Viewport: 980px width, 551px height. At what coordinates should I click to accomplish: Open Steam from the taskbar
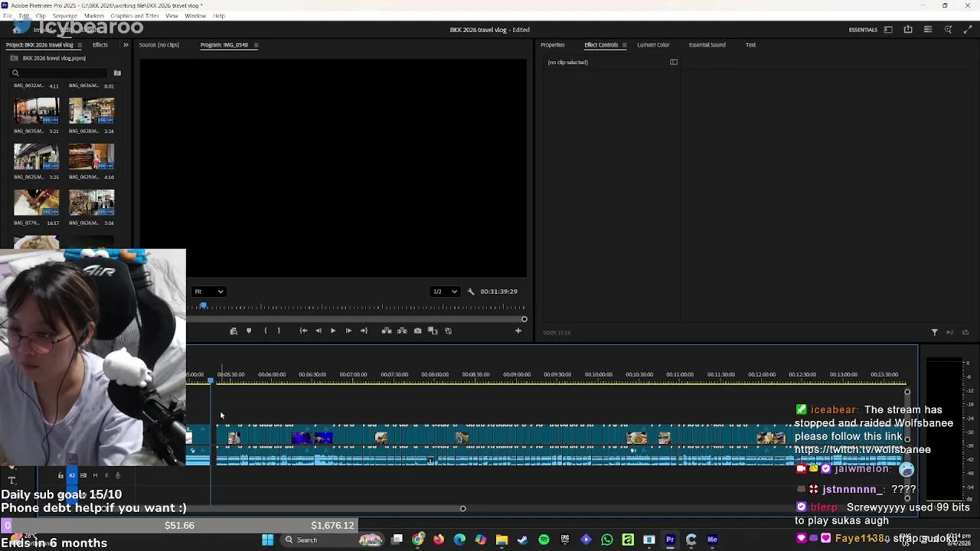point(522,540)
